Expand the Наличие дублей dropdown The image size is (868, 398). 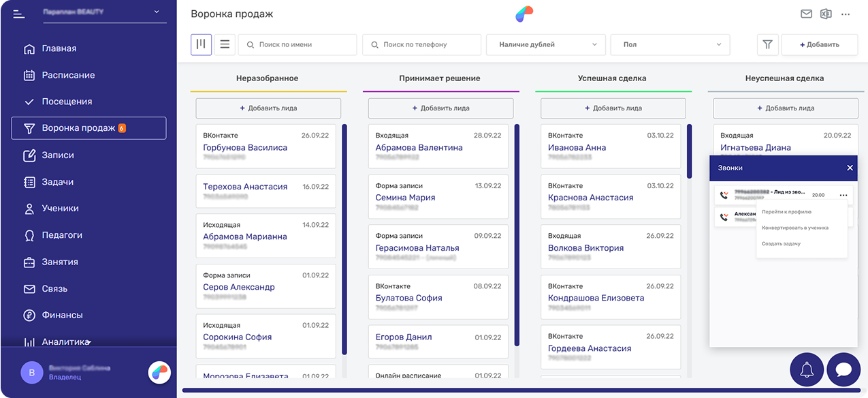click(545, 44)
